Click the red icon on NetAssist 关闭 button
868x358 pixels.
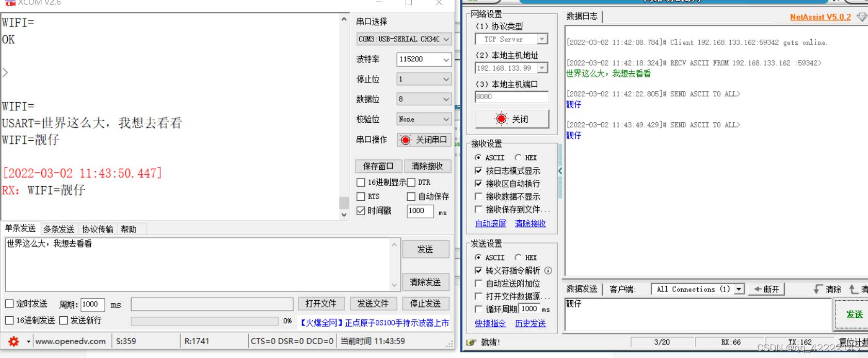tap(501, 119)
